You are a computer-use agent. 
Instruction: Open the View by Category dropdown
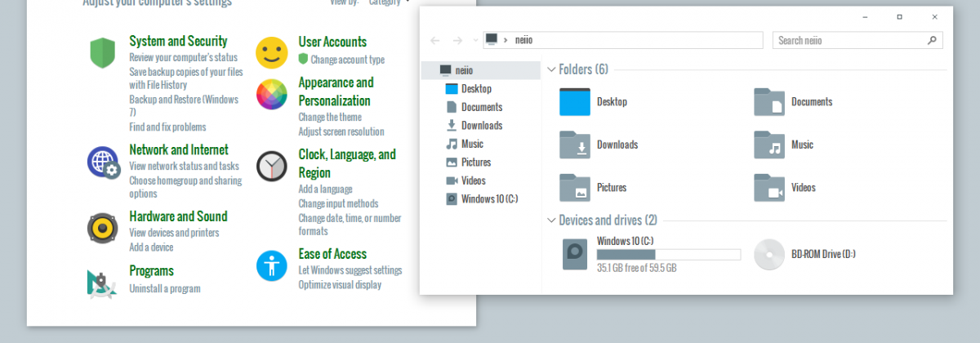[389, 2]
